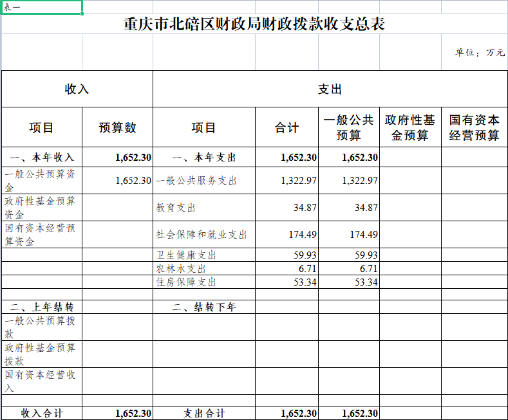
Task: Select 预算数 value 1,652.30 for 本年收入
Action: [118, 157]
